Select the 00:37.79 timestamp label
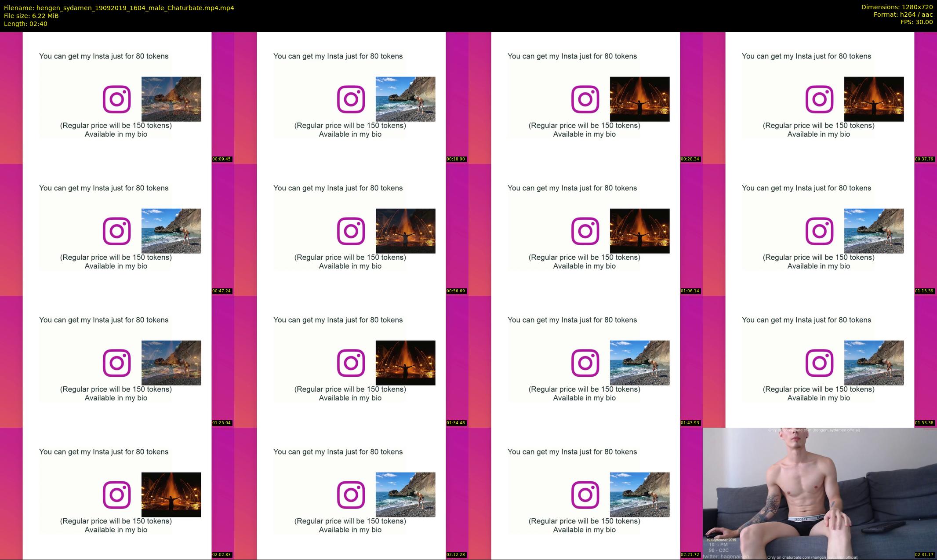Image resolution: width=937 pixels, height=560 pixels. [924, 159]
